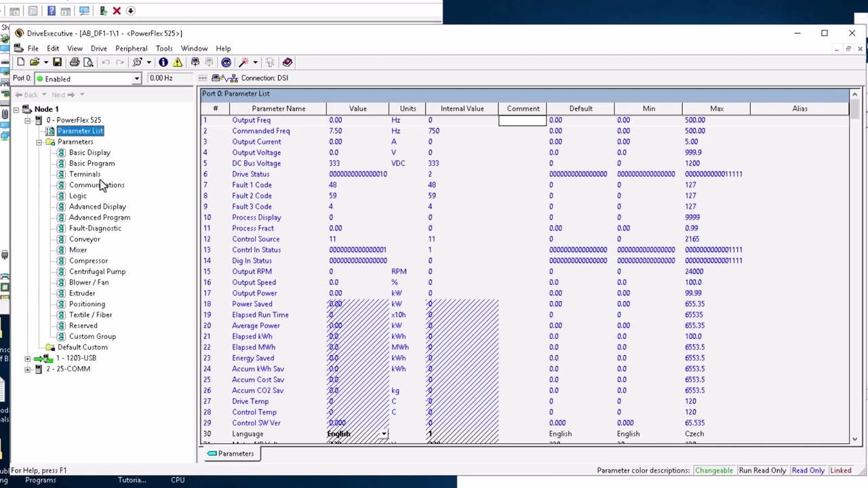Viewport: 868px width, 488px height.
Task: Open the Window menu
Action: (x=194, y=48)
